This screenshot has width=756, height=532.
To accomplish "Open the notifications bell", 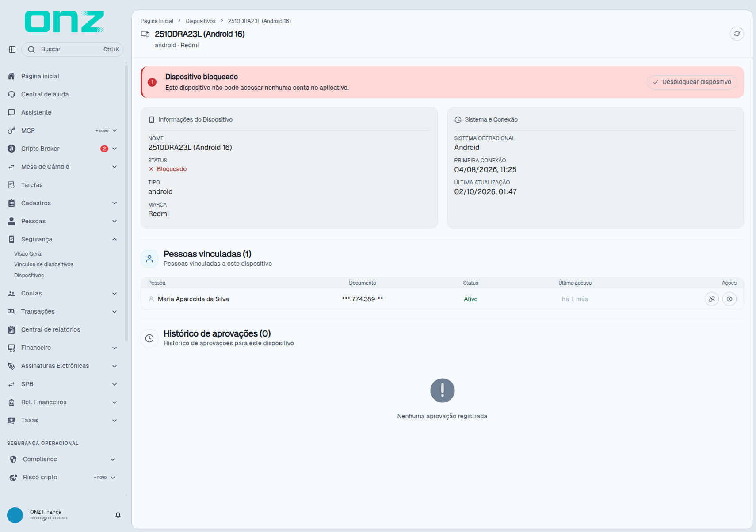I will pos(118,515).
